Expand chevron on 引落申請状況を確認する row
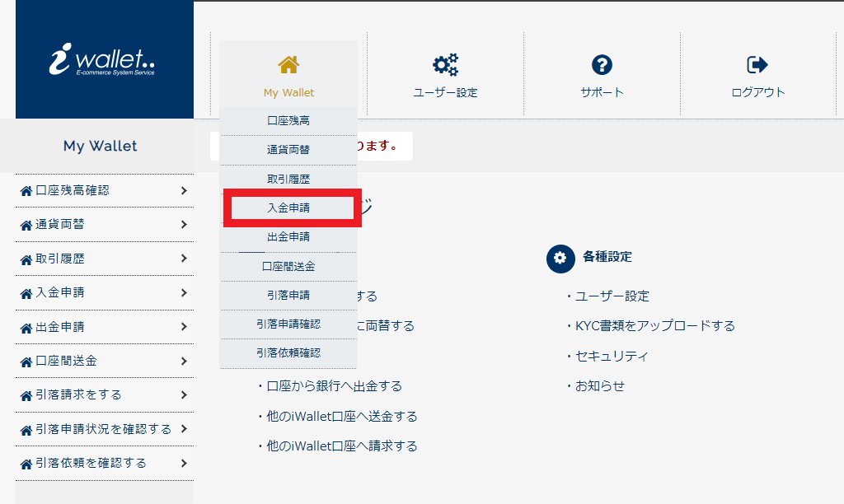Image resolution: width=844 pixels, height=504 pixels. (x=184, y=429)
